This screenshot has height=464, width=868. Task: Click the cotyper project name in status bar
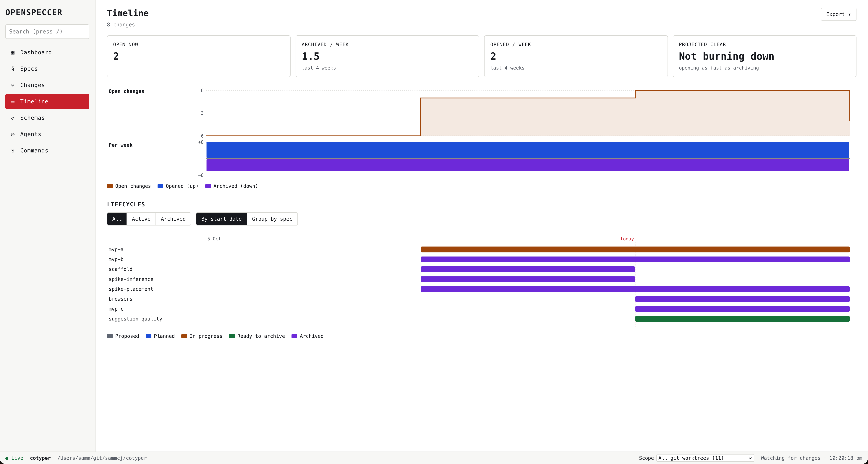(40, 458)
